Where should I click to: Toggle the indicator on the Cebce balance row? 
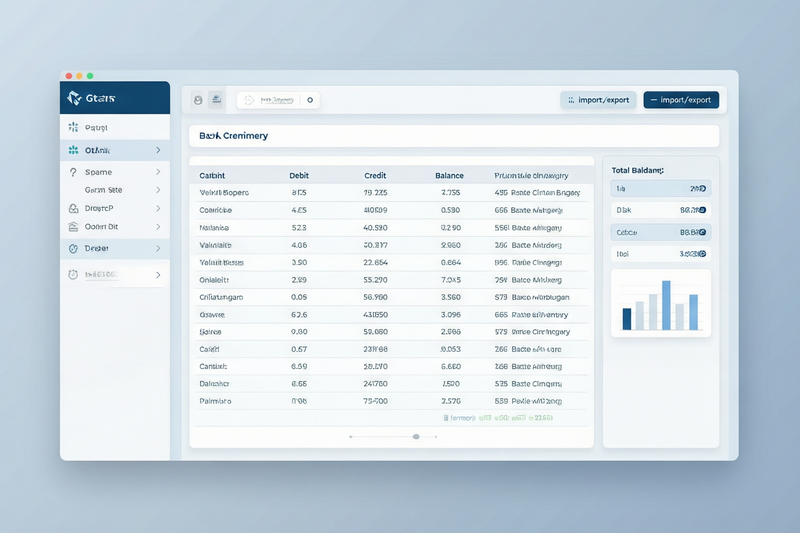tap(703, 232)
